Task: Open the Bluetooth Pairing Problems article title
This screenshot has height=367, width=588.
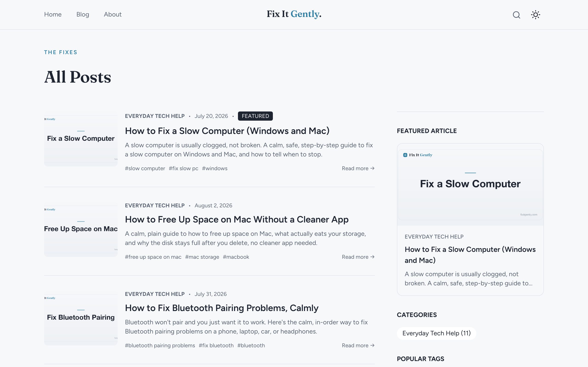Action: [222, 308]
